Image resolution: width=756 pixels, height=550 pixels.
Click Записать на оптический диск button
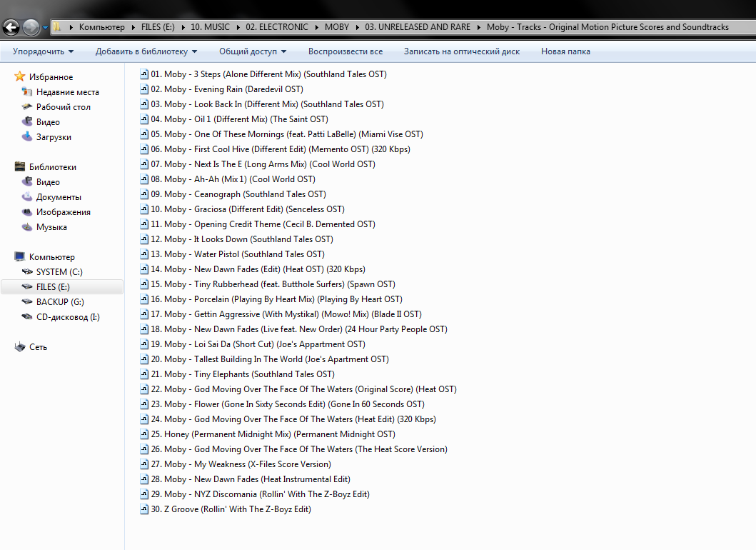[x=462, y=51]
